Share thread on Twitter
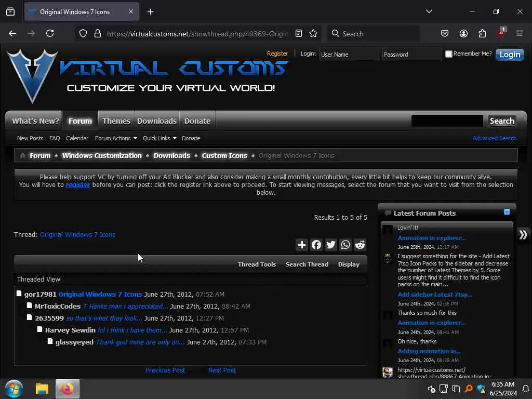Viewport: 532px width, 399px height. (x=331, y=245)
